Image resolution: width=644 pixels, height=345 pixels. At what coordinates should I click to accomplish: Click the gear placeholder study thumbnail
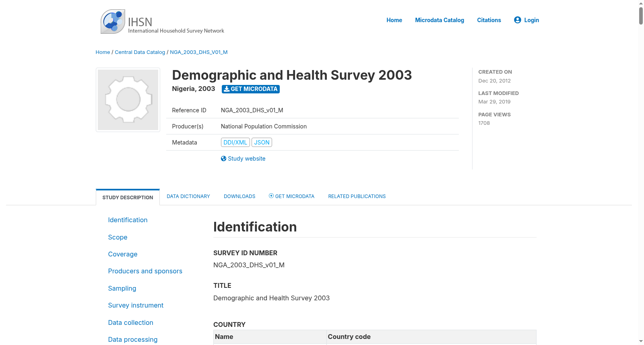click(x=128, y=100)
